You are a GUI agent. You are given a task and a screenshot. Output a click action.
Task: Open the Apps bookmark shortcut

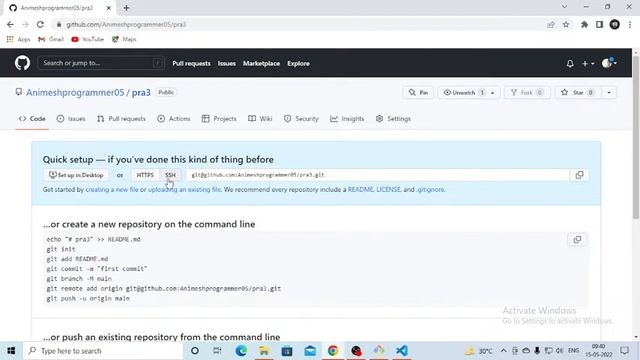click(18, 39)
